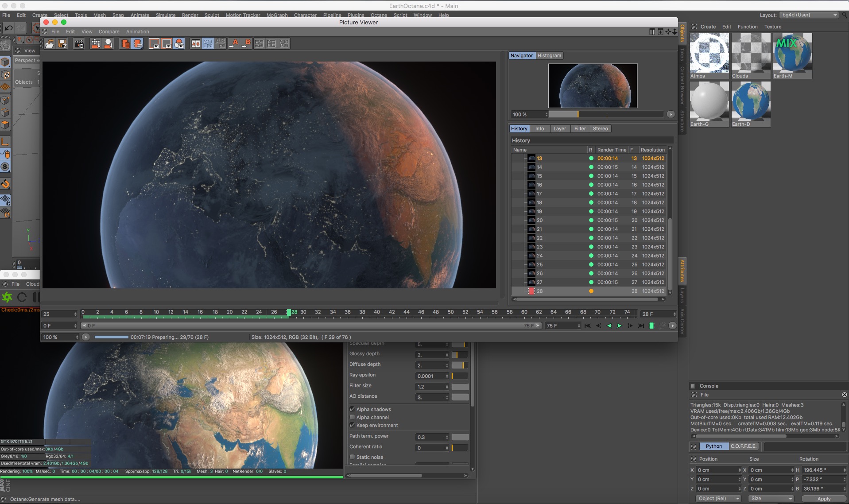Click the green play forward button
This screenshot has height=504, width=849.
tap(619, 326)
